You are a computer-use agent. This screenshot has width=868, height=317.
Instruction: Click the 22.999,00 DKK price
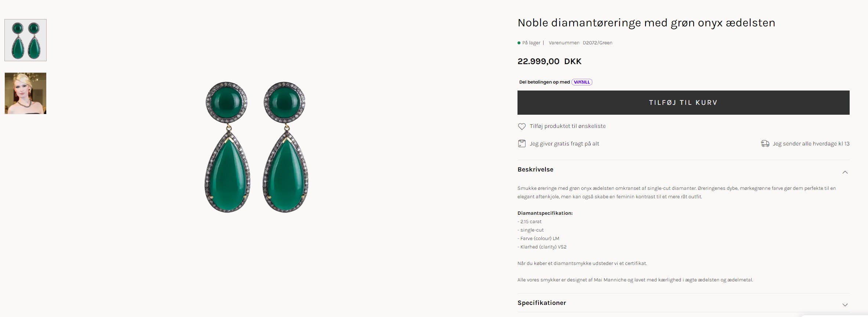coord(549,61)
